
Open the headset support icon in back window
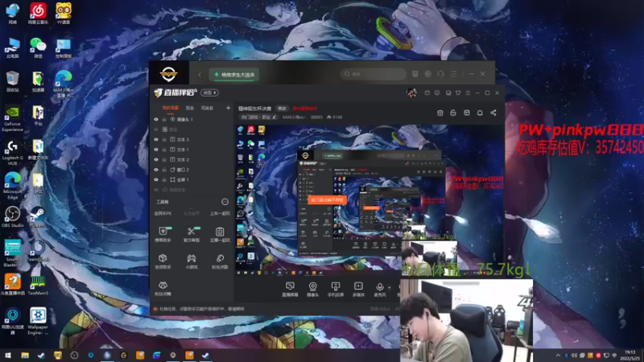(x=440, y=74)
